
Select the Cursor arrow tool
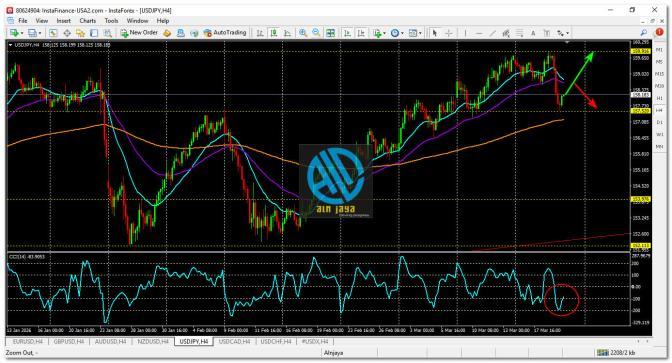(435, 33)
